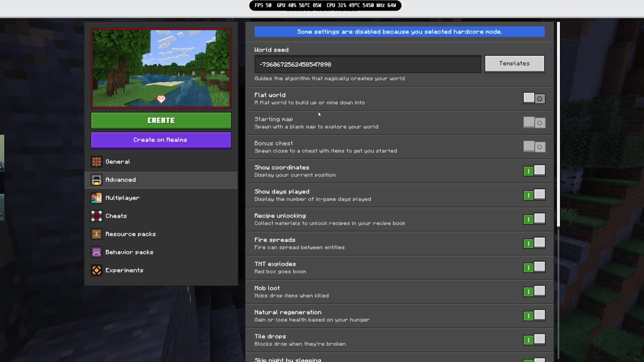This screenshot has width=644, height=362.
Task: Disable Show coordinates toggle
Action: click(x=534, y=171)
